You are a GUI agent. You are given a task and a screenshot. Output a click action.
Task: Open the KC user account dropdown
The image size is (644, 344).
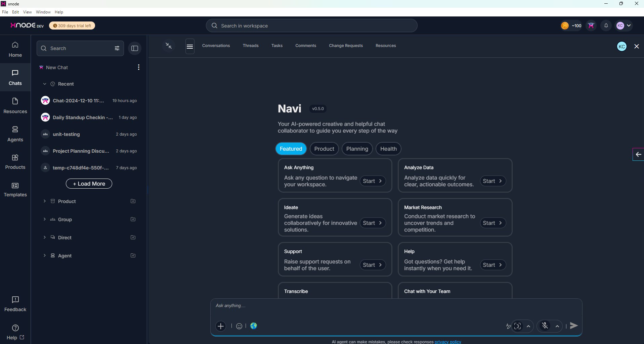pyautogui.click(x=624, y=26)
